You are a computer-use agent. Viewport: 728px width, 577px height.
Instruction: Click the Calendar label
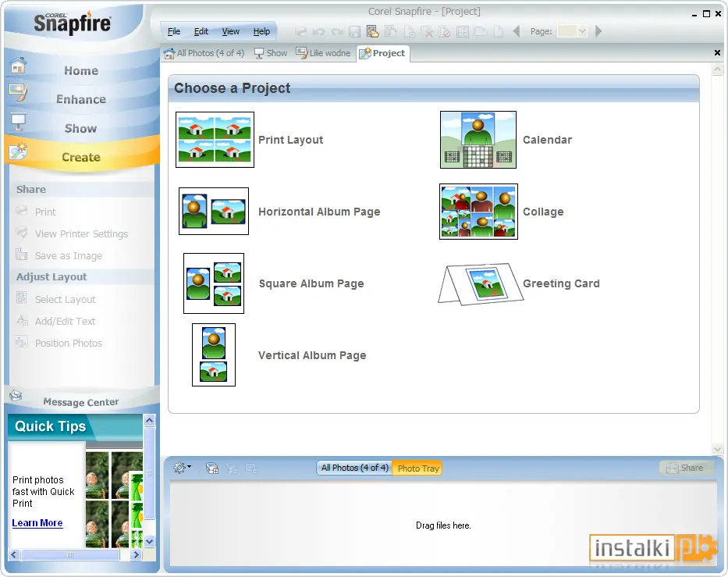(548, 140)
